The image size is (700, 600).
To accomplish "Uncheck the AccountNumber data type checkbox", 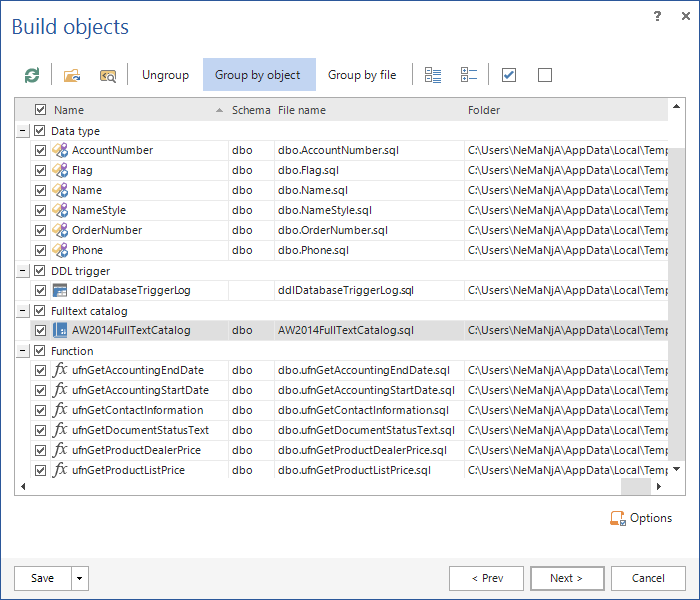I will click(41, 150).
